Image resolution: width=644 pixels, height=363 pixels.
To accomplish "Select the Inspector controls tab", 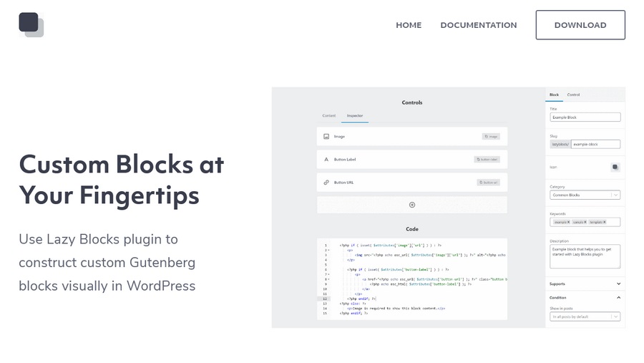I will [x=355, y=115].
